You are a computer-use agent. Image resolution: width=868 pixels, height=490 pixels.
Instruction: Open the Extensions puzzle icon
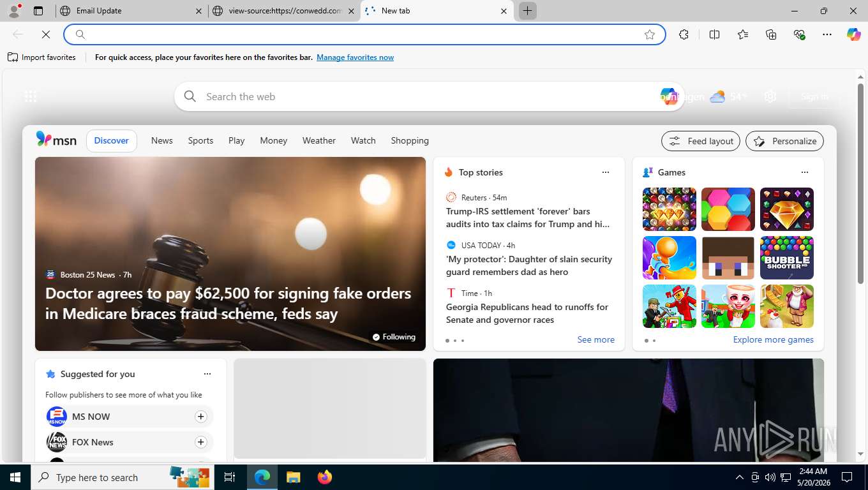pyautogui.click(x=684, y=34)
